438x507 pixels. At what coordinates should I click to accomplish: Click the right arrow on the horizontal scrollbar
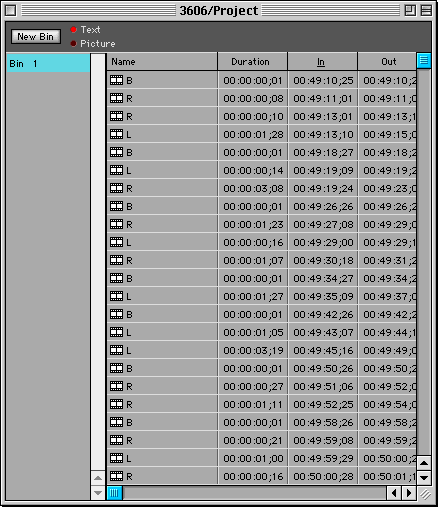409,493
